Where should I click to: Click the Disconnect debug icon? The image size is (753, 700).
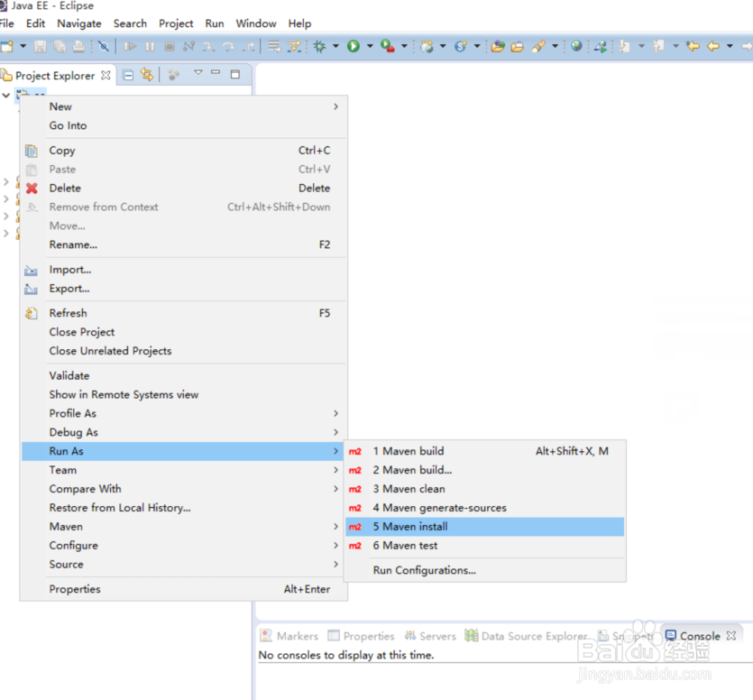pos(188,47)
